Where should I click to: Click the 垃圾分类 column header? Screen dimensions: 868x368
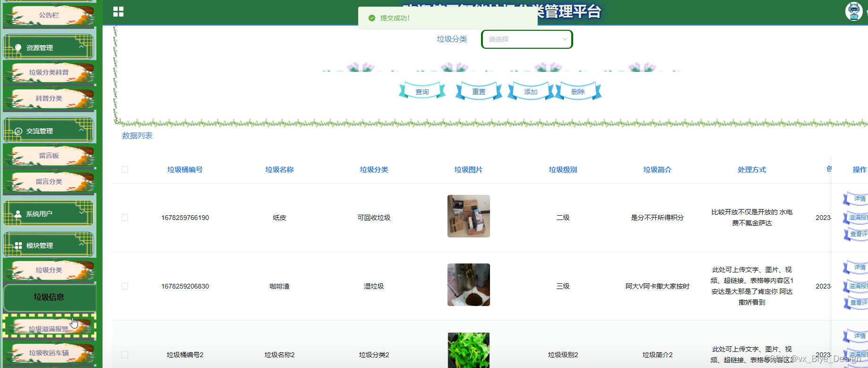374,169
